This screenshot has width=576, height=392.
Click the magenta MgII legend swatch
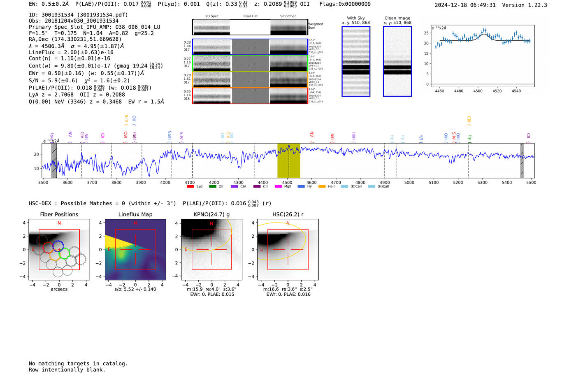click(x=278, y=186)
